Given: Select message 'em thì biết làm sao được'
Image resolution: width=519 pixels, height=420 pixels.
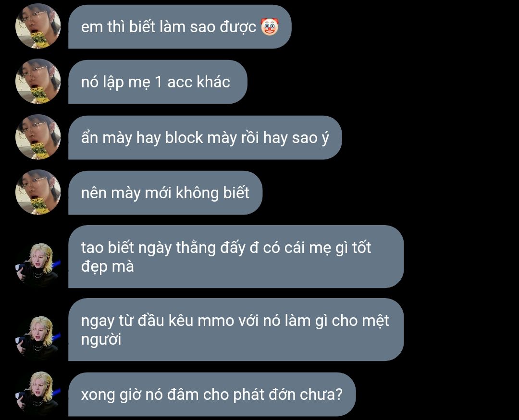Looking at the screenshot, I should pyautogui.click(x=180, y=26).
